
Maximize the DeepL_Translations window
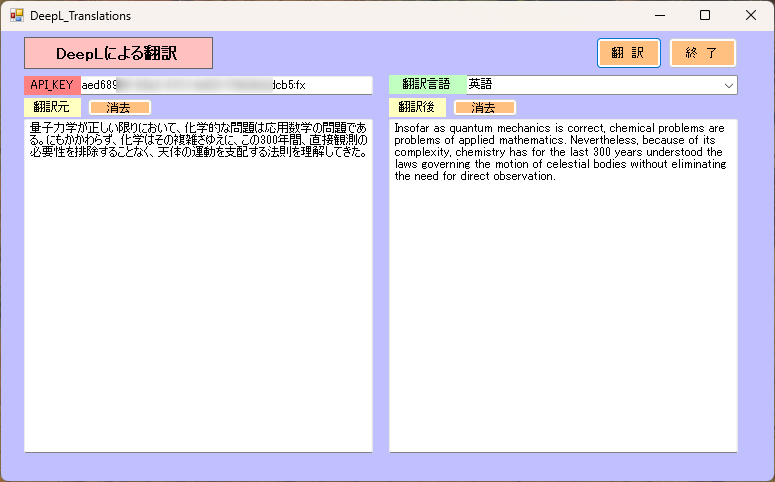705,16
